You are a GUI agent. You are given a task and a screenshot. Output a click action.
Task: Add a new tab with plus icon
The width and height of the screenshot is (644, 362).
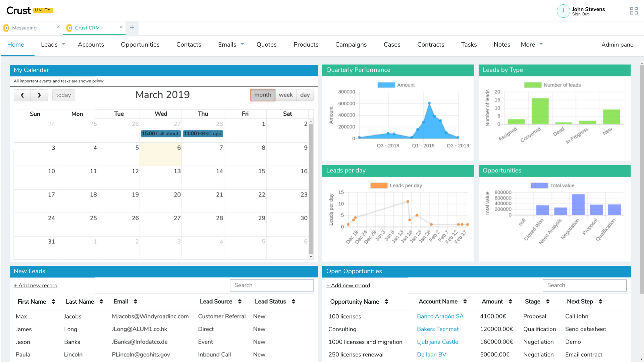point(132,27)
